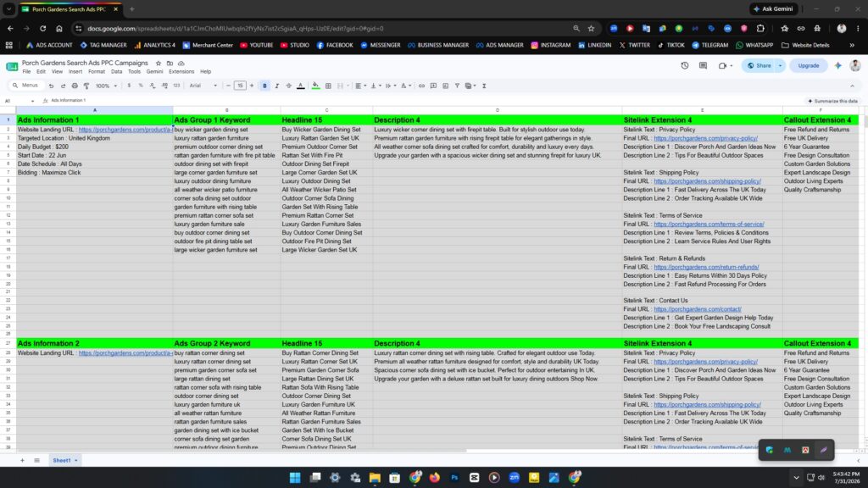Open the Extensions menu
868x488 pixels.
[x=181, y=72]
